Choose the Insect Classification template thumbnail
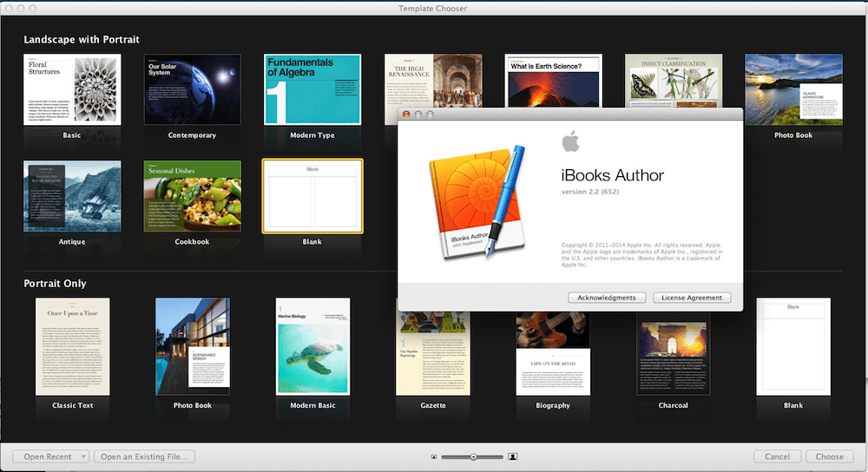 pos(674,81)
